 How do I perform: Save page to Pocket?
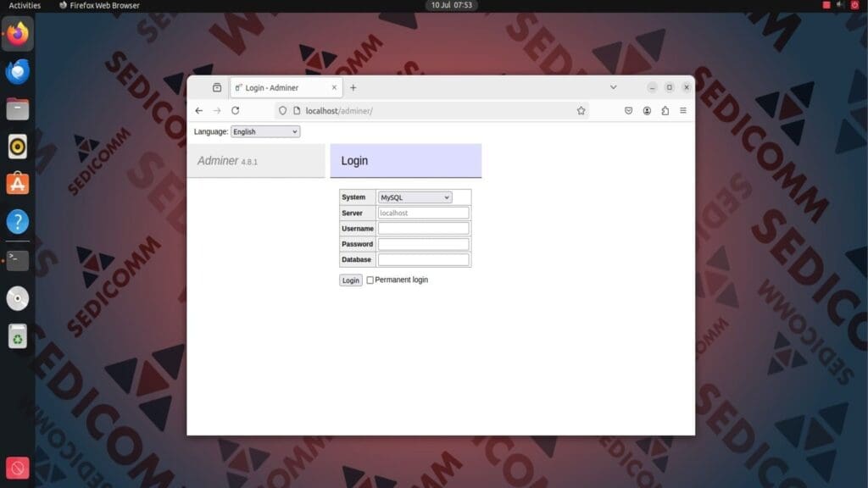628,110
